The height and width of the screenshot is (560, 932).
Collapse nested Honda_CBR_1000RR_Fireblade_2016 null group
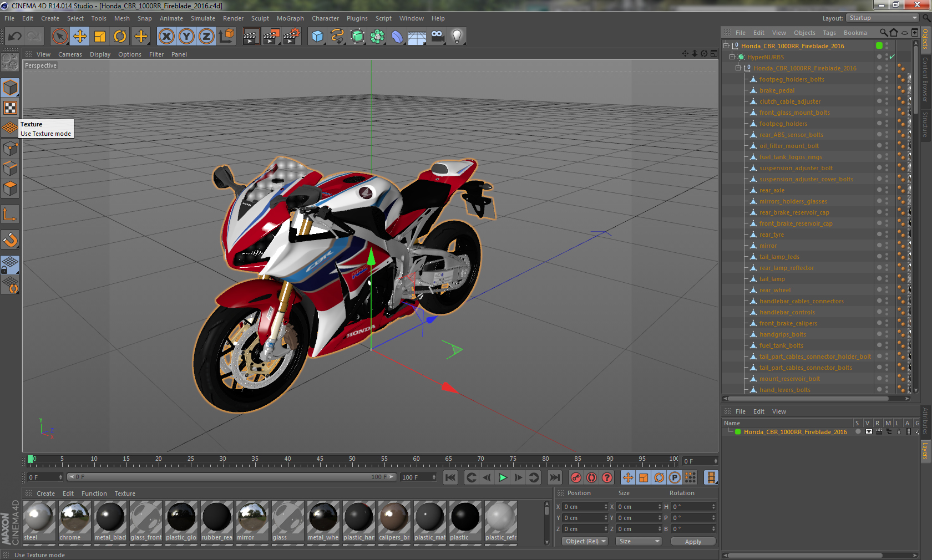click(x=738, y=68)
